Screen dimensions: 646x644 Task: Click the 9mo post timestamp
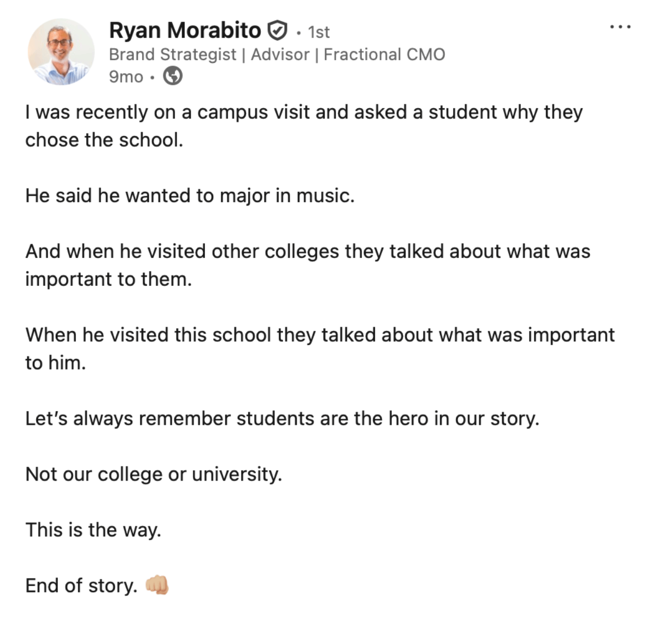tap(126, 77)
